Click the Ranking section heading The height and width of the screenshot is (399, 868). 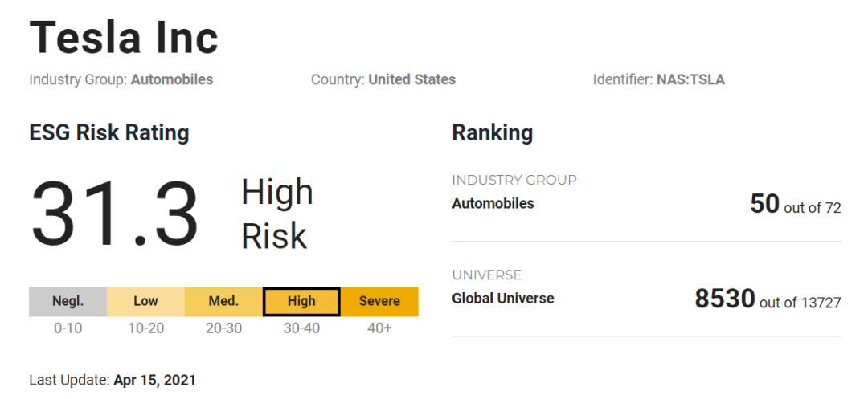click(x=493, y=132)
